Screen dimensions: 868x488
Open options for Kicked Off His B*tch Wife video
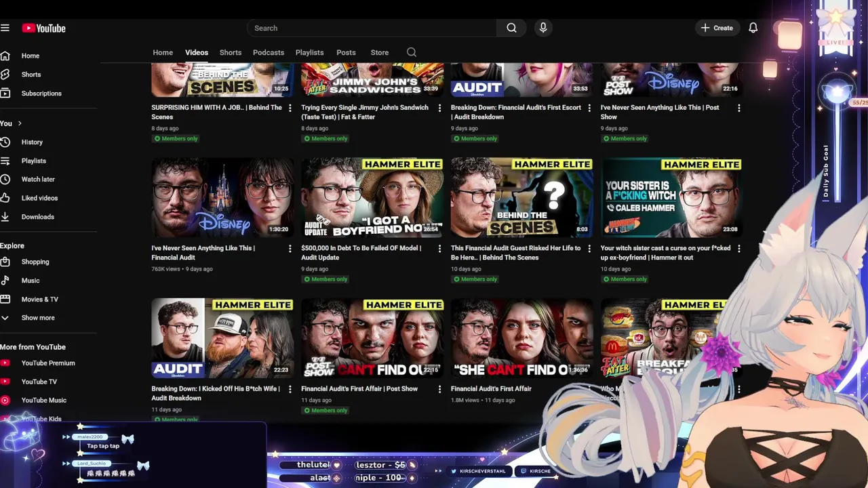pyautogui.click(x=290, y=389)
